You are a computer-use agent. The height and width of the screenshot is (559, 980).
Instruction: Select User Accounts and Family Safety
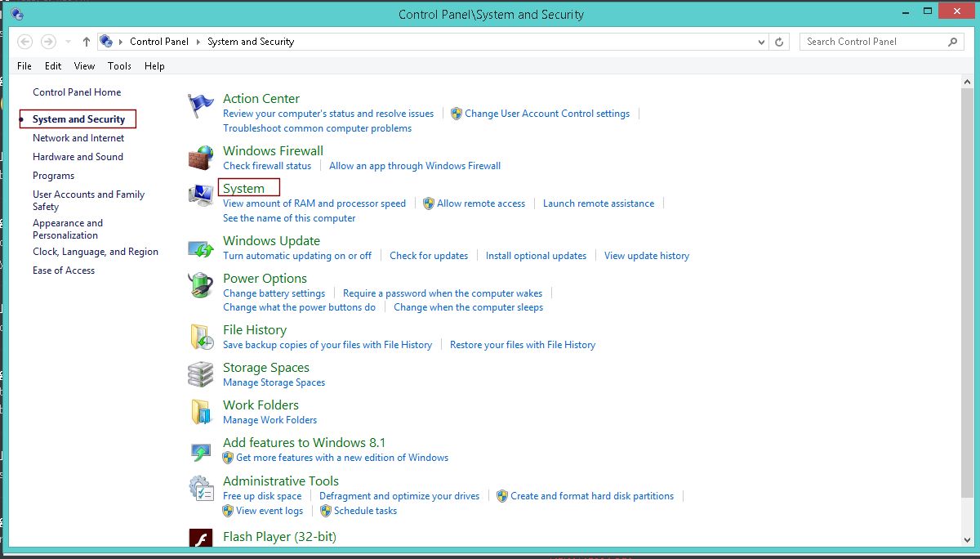click(x=88, y=200)
